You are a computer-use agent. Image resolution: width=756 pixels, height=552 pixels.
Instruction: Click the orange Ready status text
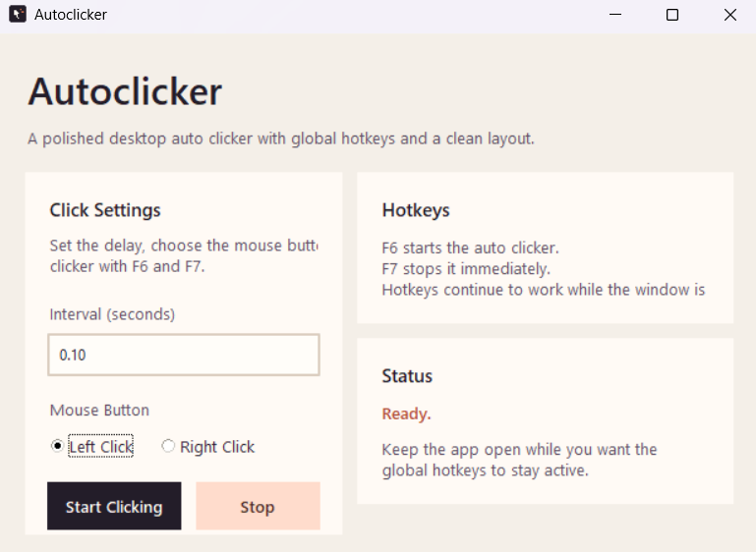click(406, 414)
